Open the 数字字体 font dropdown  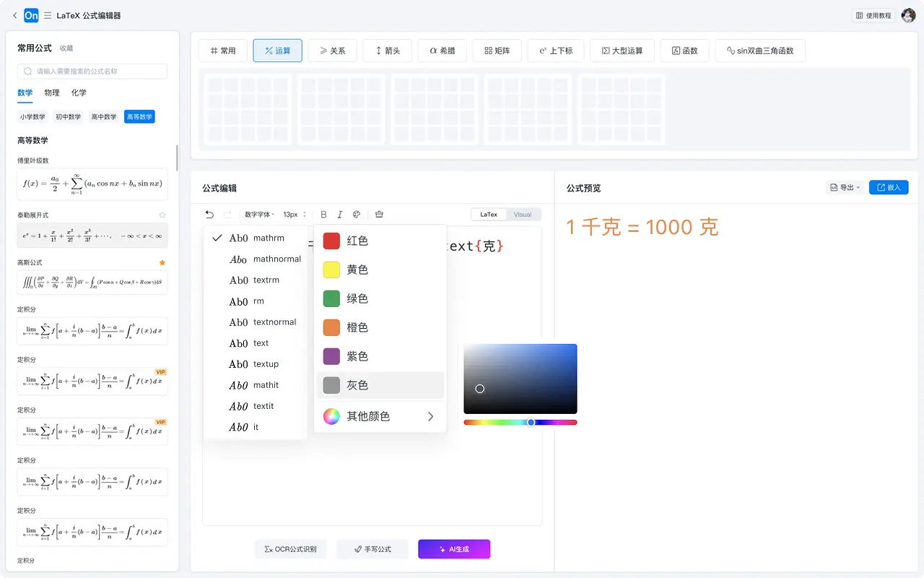coord(259,215)
